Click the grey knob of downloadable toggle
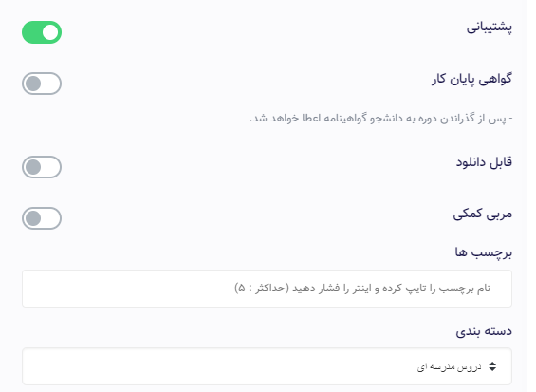The image size is (536, 392). pos(33,167)
